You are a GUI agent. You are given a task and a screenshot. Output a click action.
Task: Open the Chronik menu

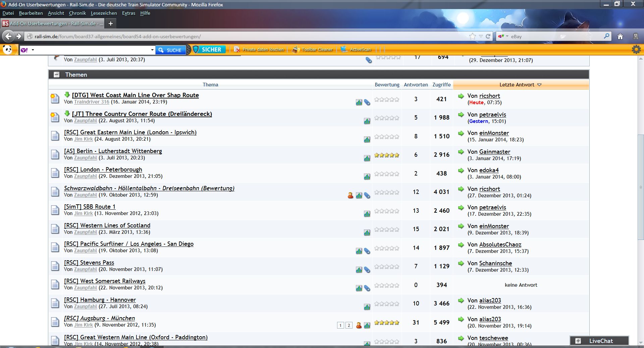pyautogui.click(x=77, y=13)
